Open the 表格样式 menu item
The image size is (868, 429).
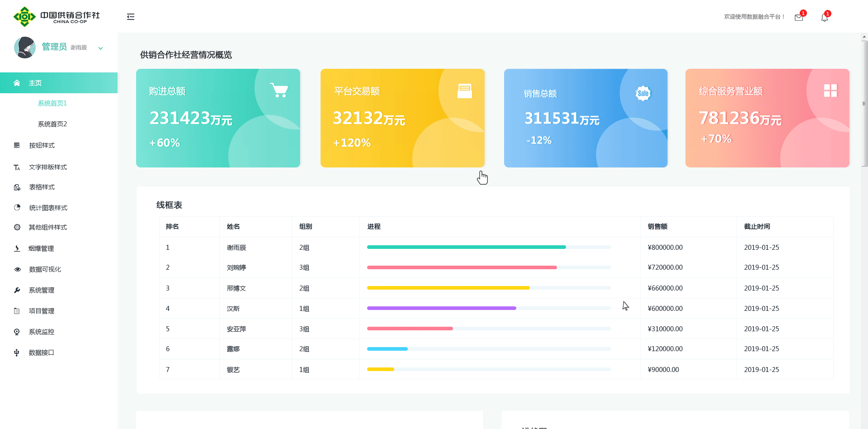(x=42, y=187)
